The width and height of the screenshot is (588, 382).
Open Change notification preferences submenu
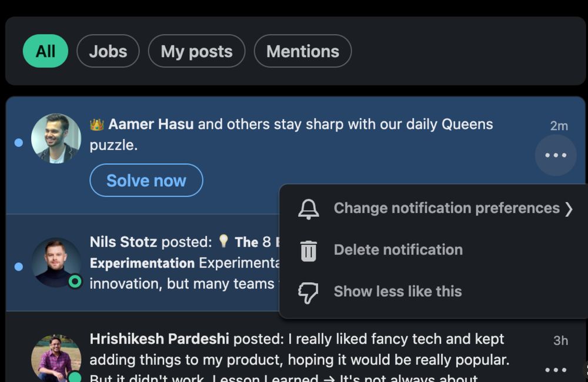(x=446, y=208)
